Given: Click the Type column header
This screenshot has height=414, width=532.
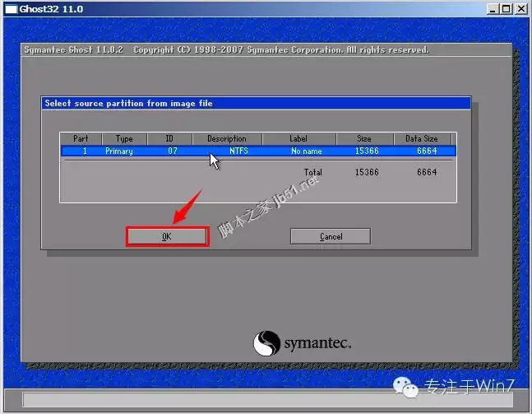Looking at the screenshot, I should click(124, 138).
